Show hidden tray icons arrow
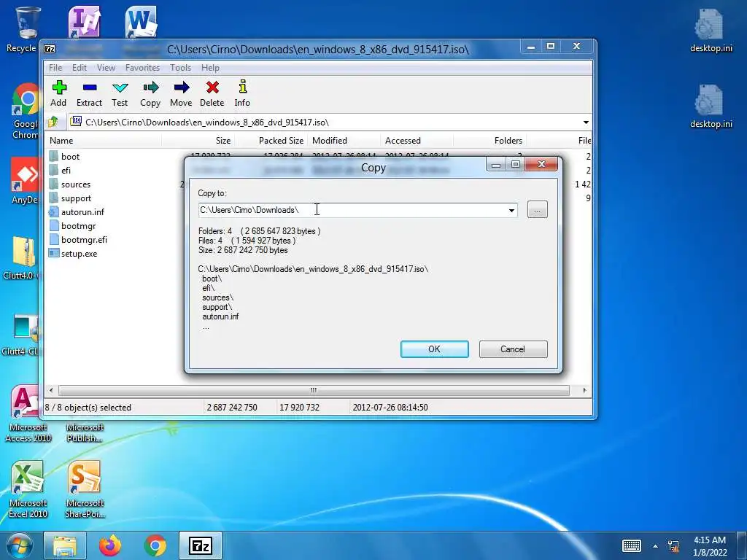 tap(656, 546)
